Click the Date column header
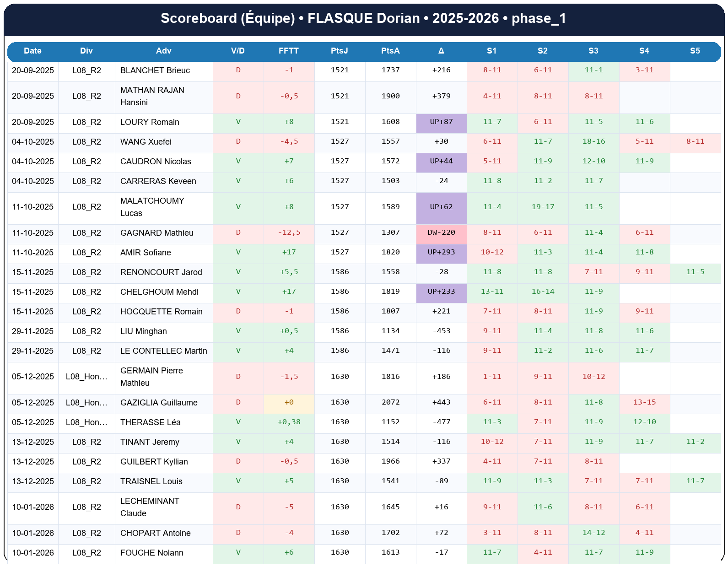Viewport: 728px width, 567px height. pyautogui.click(x=32, y=51)
